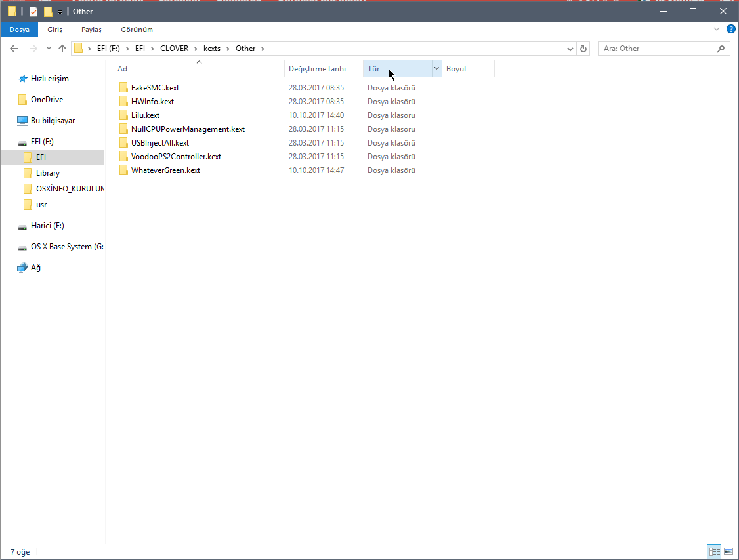Collapse the ribbon using the chevron
This screenshot has width=739, height=560.
point(716,30)
